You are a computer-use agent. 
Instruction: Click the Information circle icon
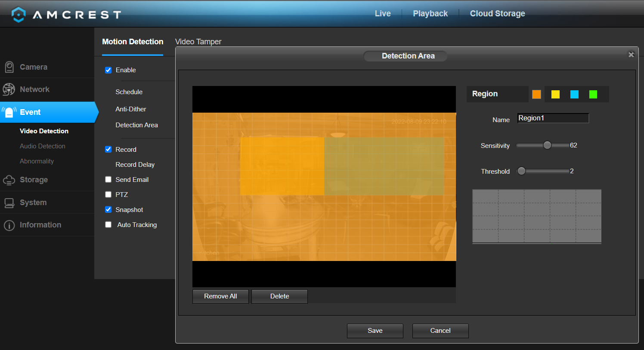9,225
